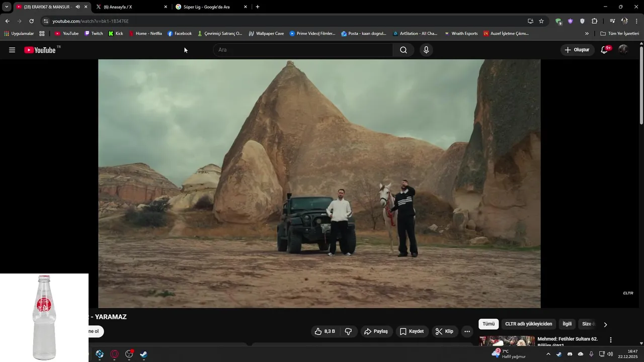Open Steam from the taskbar

143,354
